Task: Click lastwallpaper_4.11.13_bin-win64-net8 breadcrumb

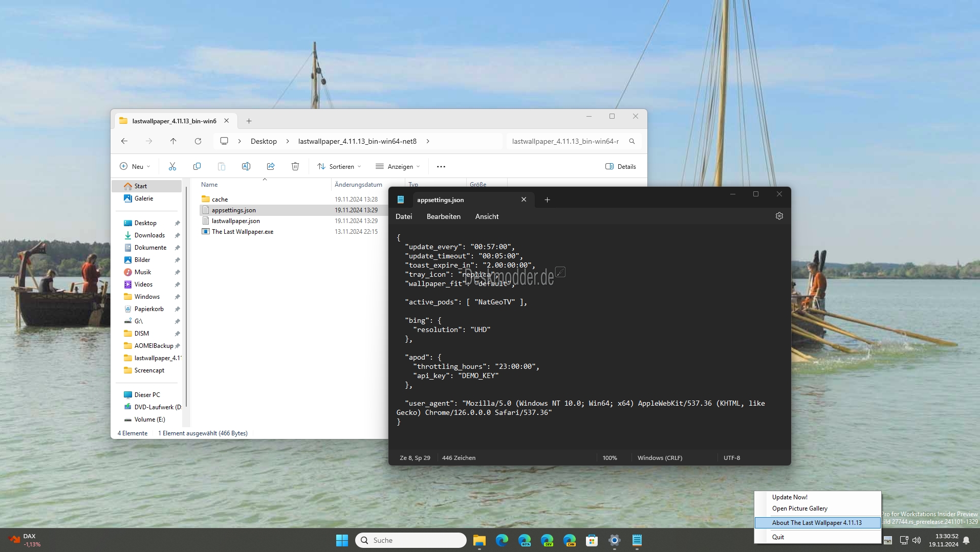Action: pyautogui.click(x=357, y=141)
